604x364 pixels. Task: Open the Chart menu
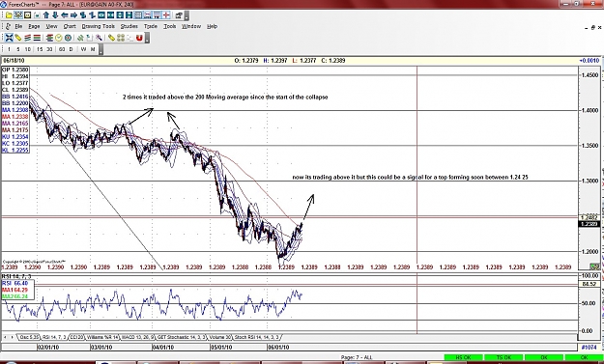(70, 26)
